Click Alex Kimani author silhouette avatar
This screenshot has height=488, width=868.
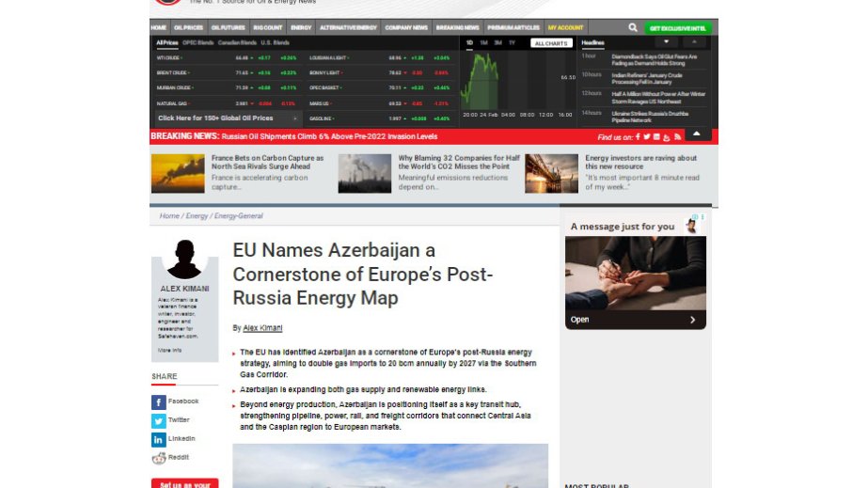[184, 259]
